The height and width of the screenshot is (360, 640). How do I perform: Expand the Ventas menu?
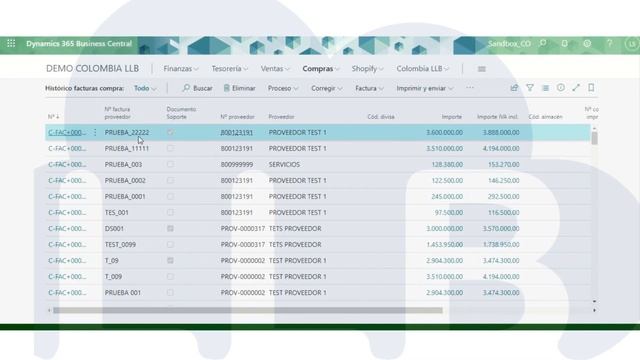(275, 69)
